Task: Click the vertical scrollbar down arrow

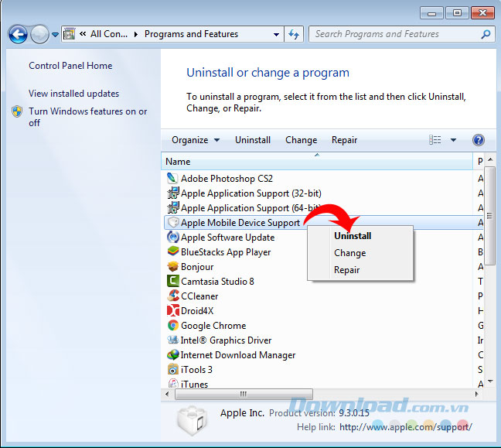Action: (x=490, y=381)
